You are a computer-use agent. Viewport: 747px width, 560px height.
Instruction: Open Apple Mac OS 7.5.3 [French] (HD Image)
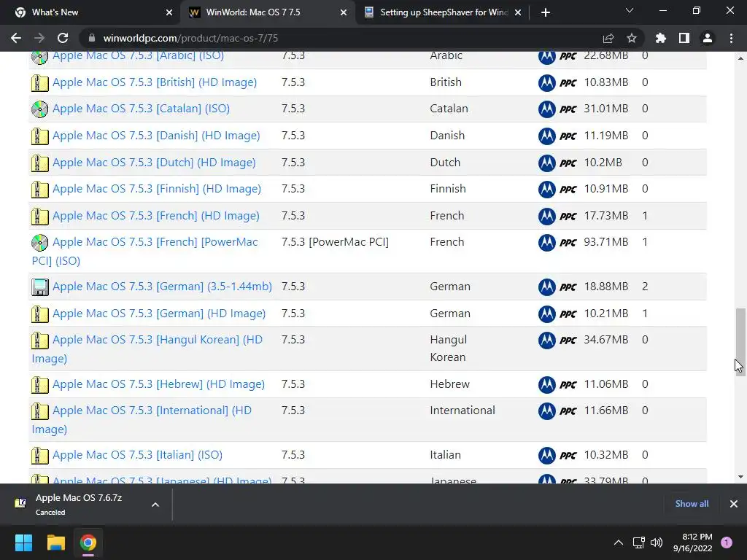click(x=156, y=216)
